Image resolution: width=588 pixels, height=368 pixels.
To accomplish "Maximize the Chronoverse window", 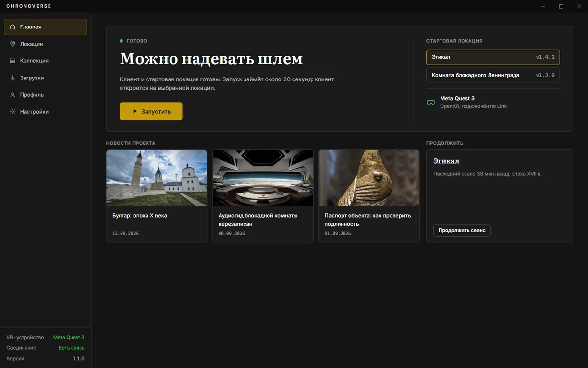I will click(561, 6).
